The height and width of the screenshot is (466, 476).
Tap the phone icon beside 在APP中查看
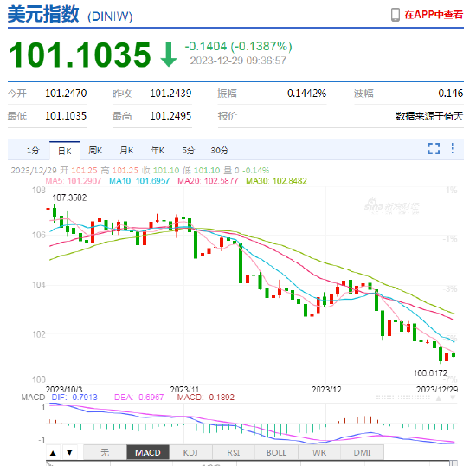tap(396, 15)
